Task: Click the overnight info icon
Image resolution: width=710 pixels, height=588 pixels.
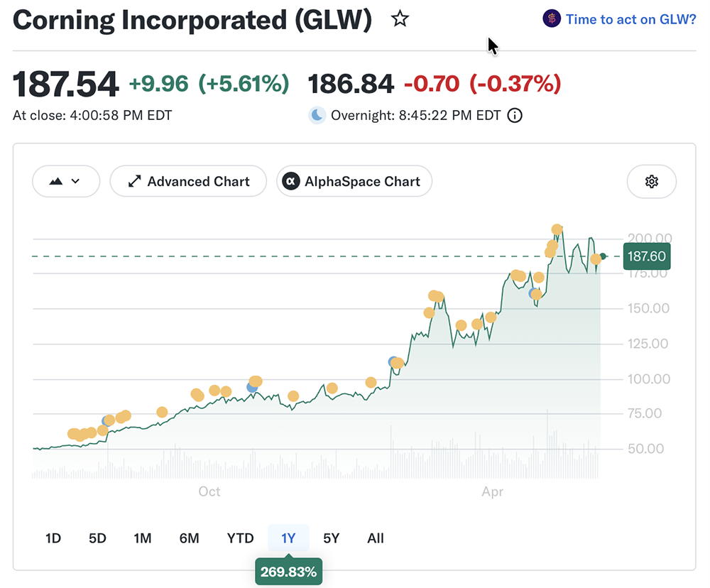Action: [515, 116]
